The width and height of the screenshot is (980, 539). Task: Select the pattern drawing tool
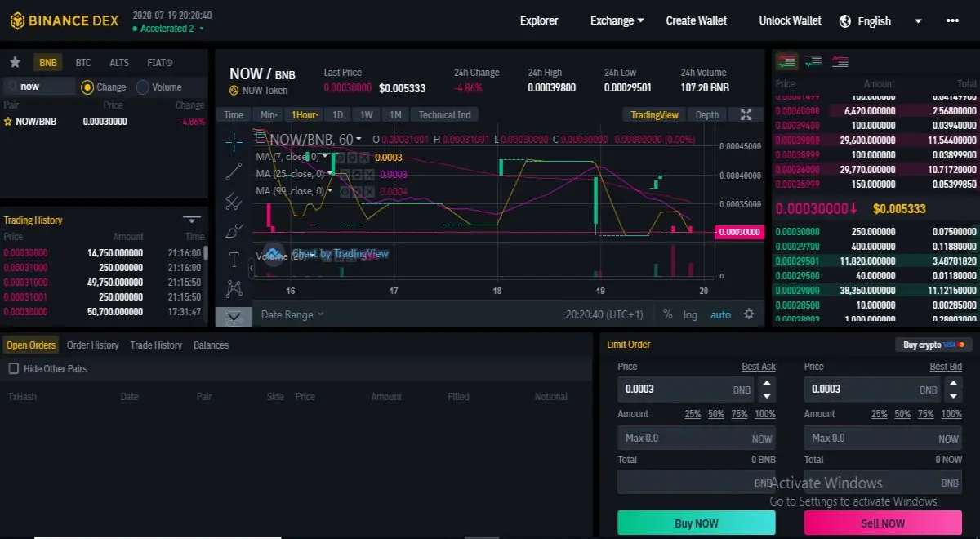(x=234, y=288)
